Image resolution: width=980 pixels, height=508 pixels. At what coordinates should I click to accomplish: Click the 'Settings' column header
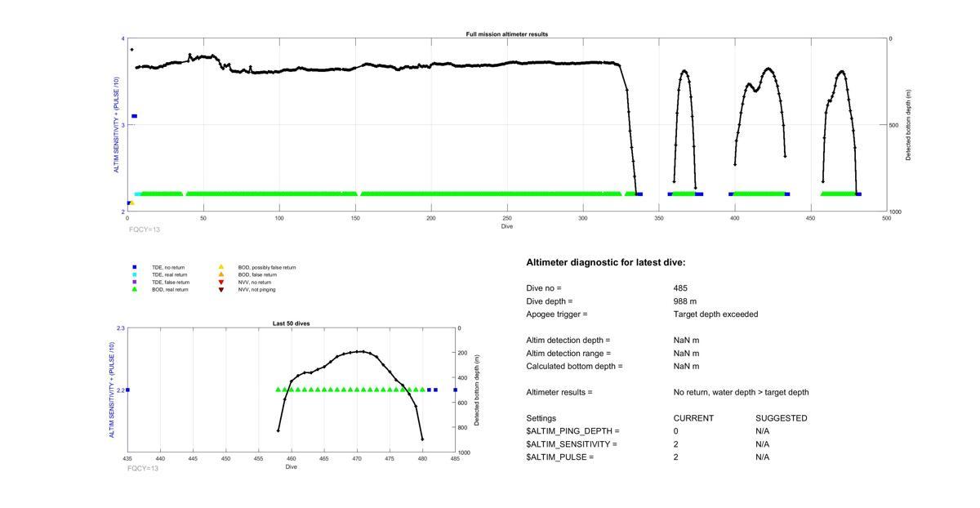541,418
